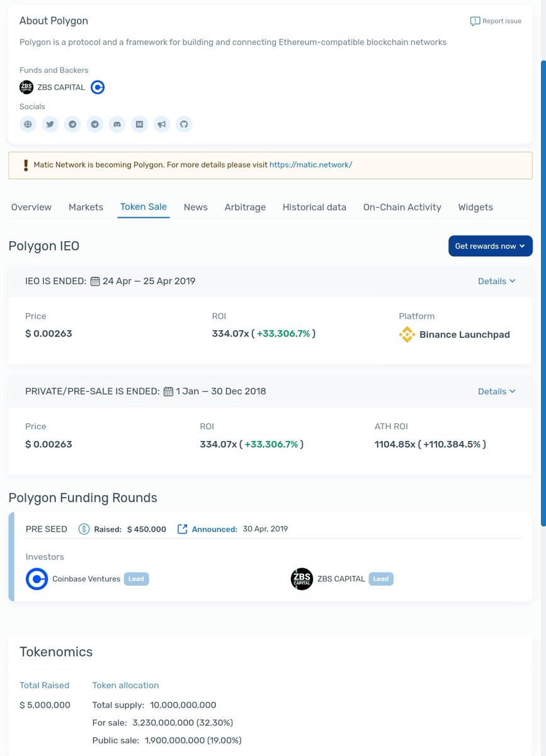Viewport: 546px width, 756px height.
Task: Click the Coinbase Ventures investor name
Action: point(86,579)
